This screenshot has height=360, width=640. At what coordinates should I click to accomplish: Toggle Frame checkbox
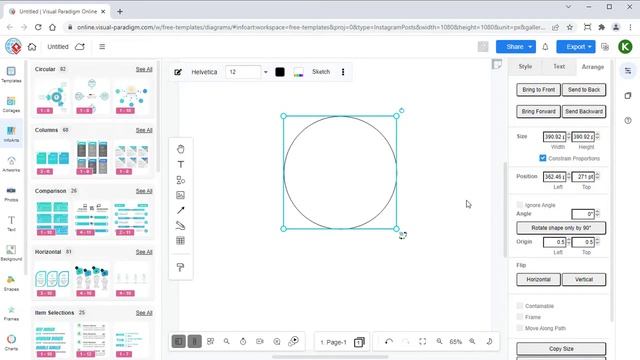tap(520, 317)
